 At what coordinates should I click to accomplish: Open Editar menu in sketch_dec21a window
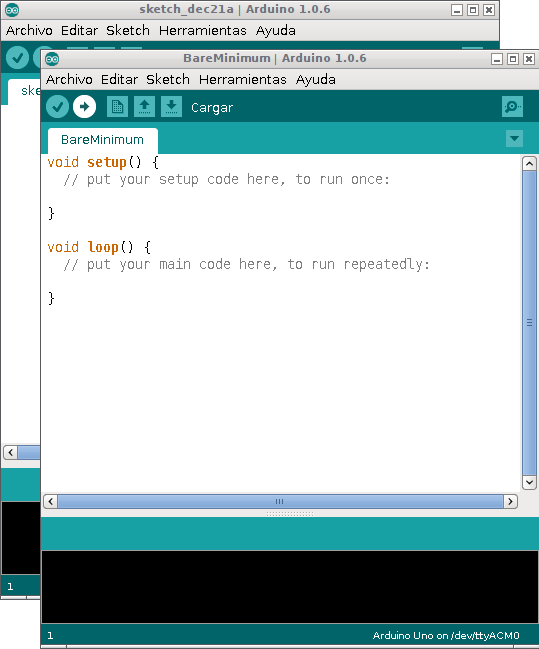[x=79, y=31]
